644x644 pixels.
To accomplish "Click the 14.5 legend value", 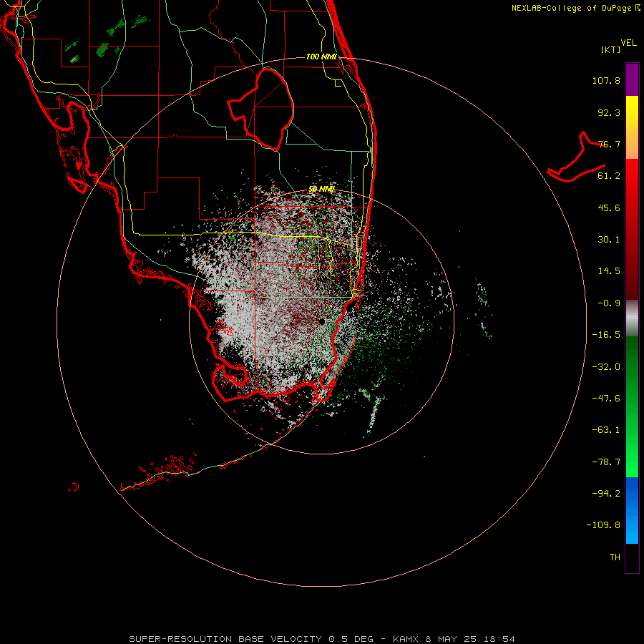I will click(609, 271).
